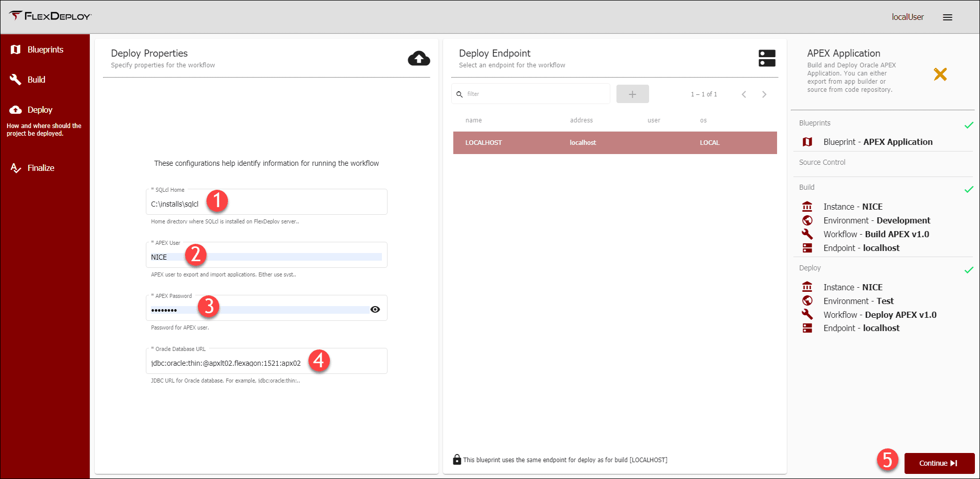Viewport: 980px width, 479px height.
Task: Select the Deploy step in sidebar
Action: click(40, 110)
